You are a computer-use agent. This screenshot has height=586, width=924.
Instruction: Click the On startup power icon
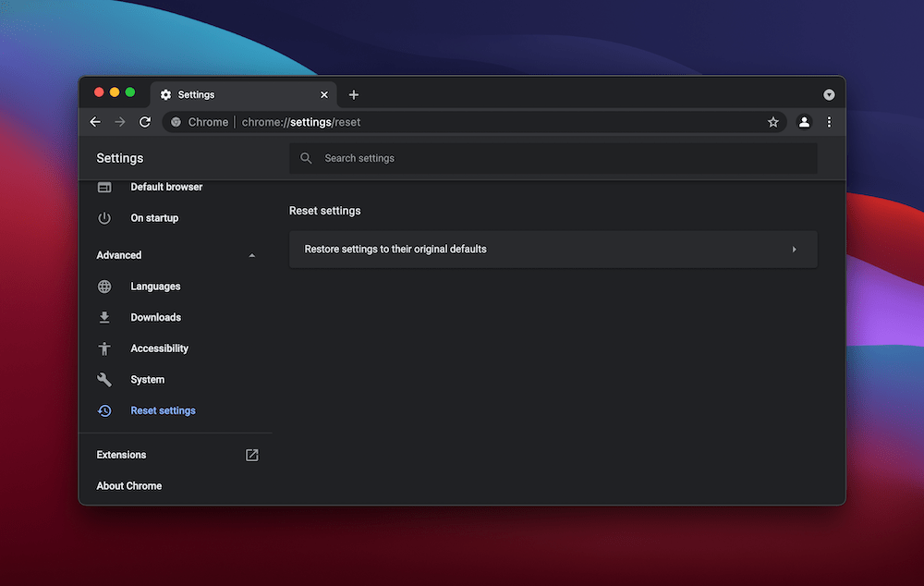[104, 217]
